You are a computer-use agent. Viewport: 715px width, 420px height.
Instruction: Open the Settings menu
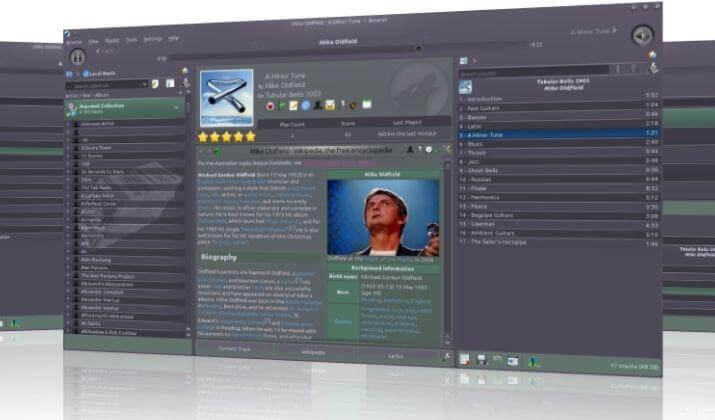153,39
